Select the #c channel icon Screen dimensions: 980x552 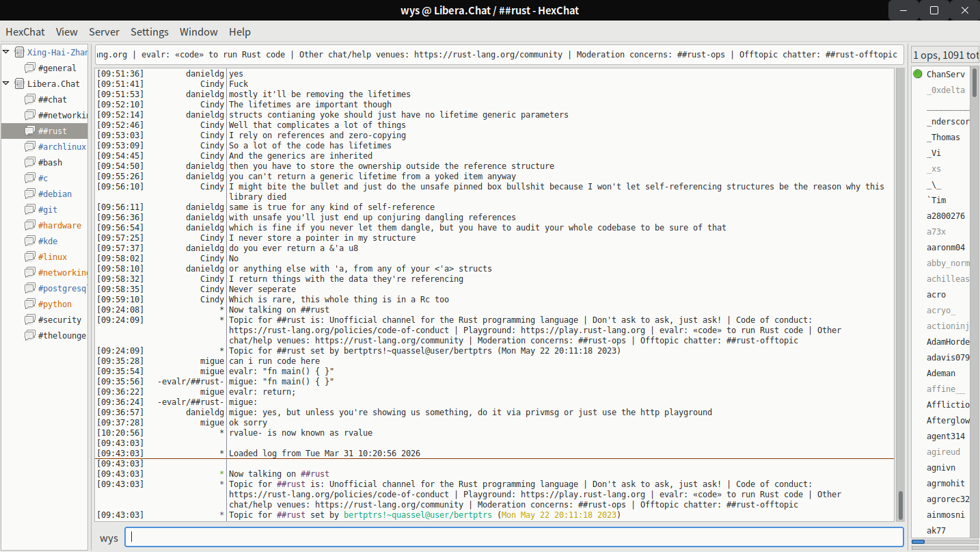tap(30, 178)
